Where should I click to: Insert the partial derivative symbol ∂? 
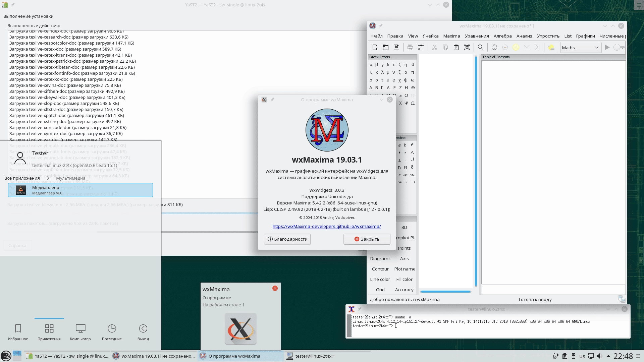click(412, 167)
